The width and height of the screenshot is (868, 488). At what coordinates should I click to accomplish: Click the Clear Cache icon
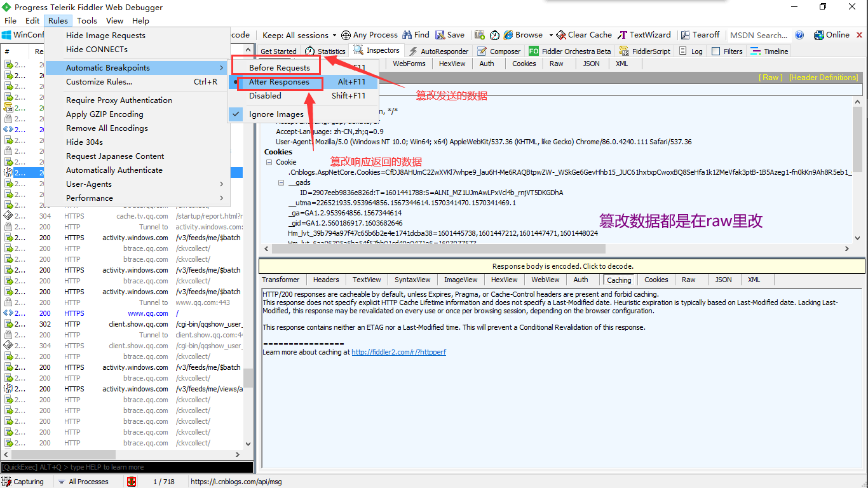point(561,35)
